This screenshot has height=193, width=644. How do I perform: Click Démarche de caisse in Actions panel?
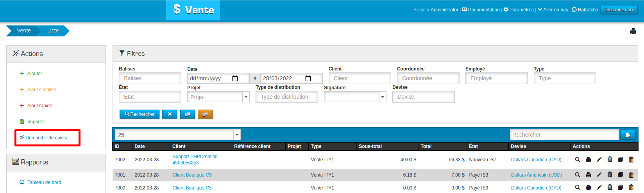47,138
